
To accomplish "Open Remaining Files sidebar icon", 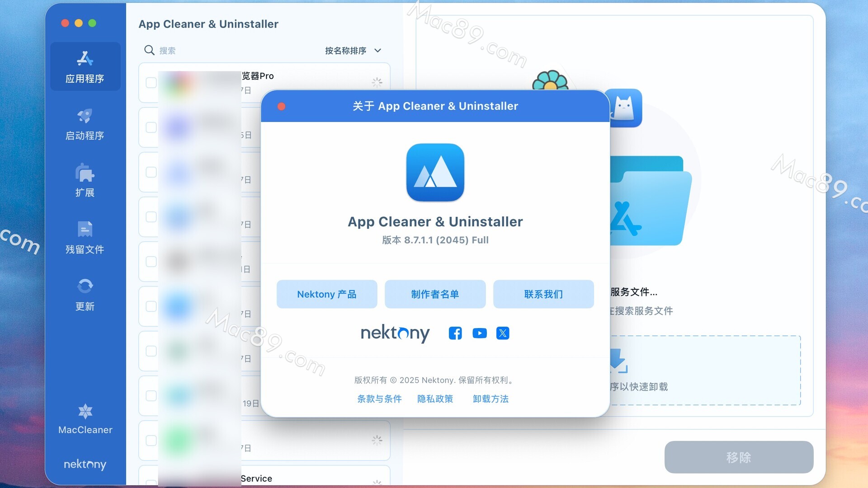I will [85, 230].
